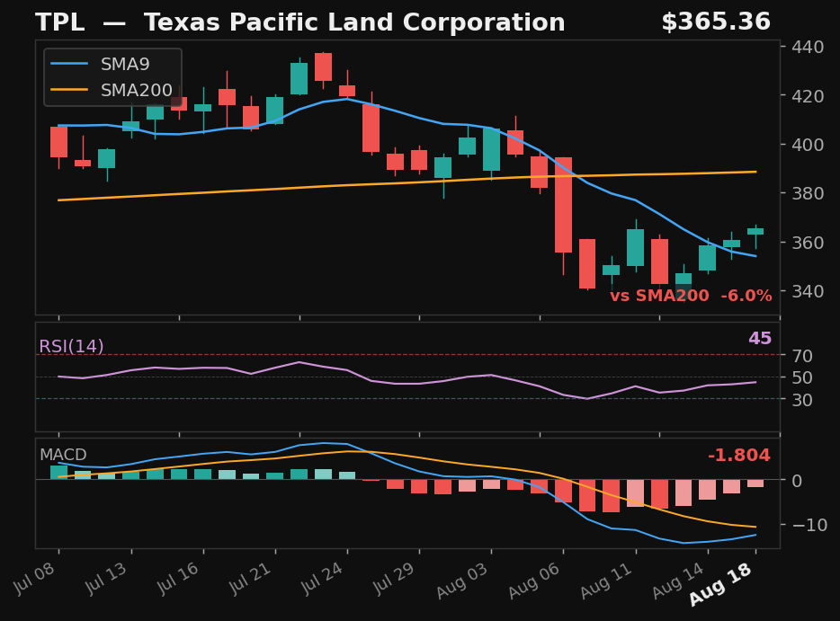Click the $365.36 current price
Viewport: 840px width, 621px height.
[716, 22]
